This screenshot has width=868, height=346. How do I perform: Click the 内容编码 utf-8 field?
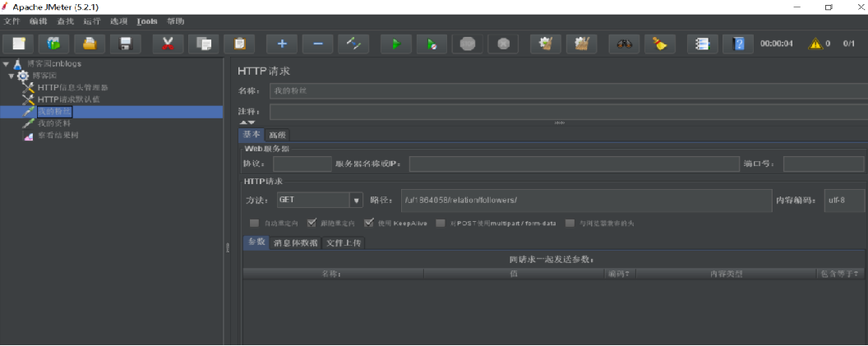844,200
